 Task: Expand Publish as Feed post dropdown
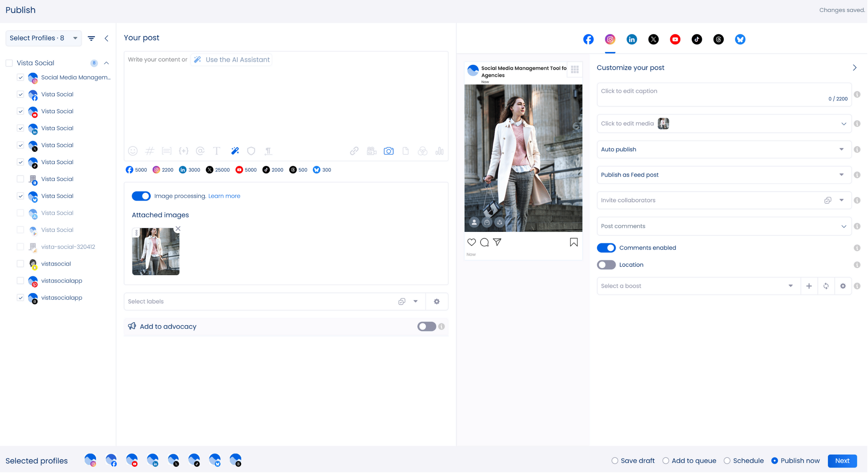click(x=724, y=175)
